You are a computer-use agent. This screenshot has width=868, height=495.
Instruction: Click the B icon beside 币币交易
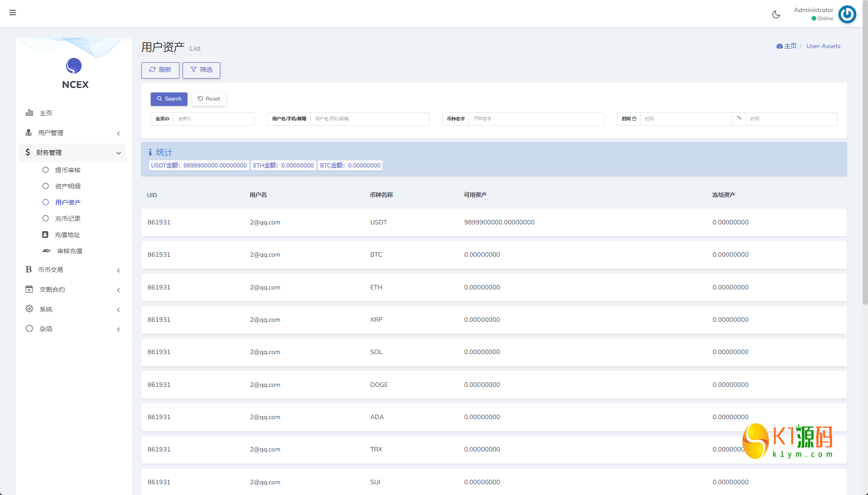click(29, 269)
